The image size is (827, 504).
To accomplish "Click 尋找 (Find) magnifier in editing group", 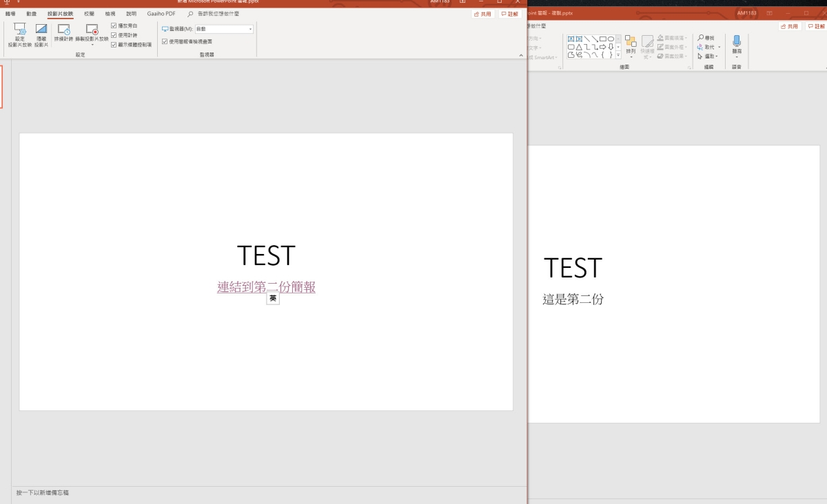I will click(x=701, y=38).
